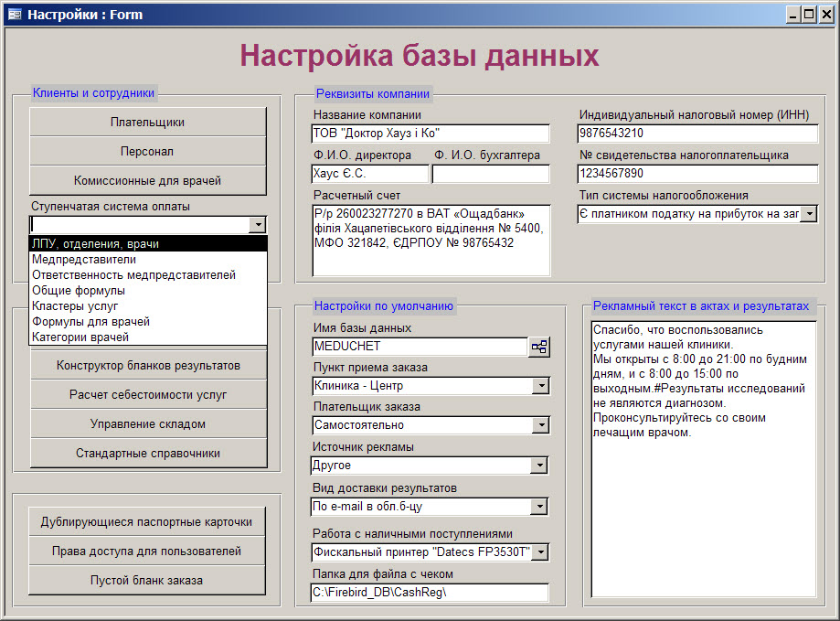Maximize the Настройки form window

click(809, 15)
